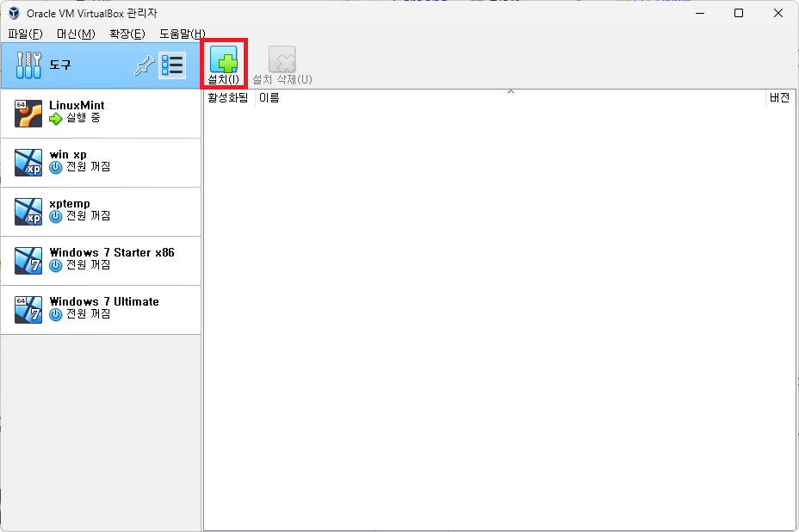This screenshot has height=532, width=799.
Task: Open the 도움말(H) menu
Action: 183,34
